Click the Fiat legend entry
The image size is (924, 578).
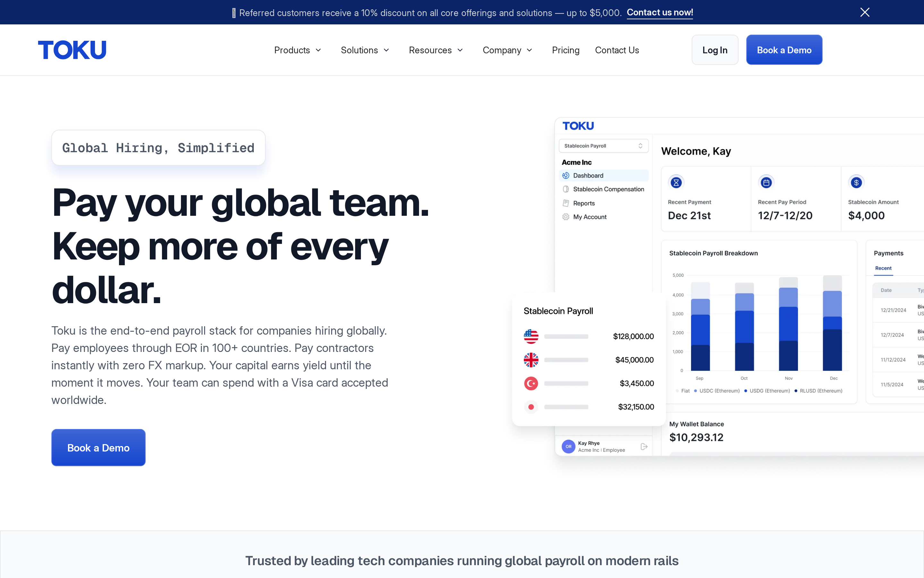pos(683,391)
